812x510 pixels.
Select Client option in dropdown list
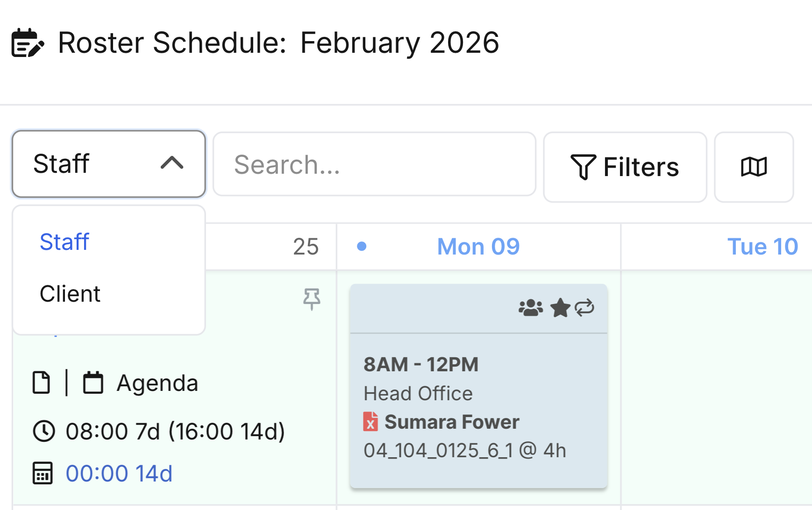pyautogui.click(x=70, y=294)
